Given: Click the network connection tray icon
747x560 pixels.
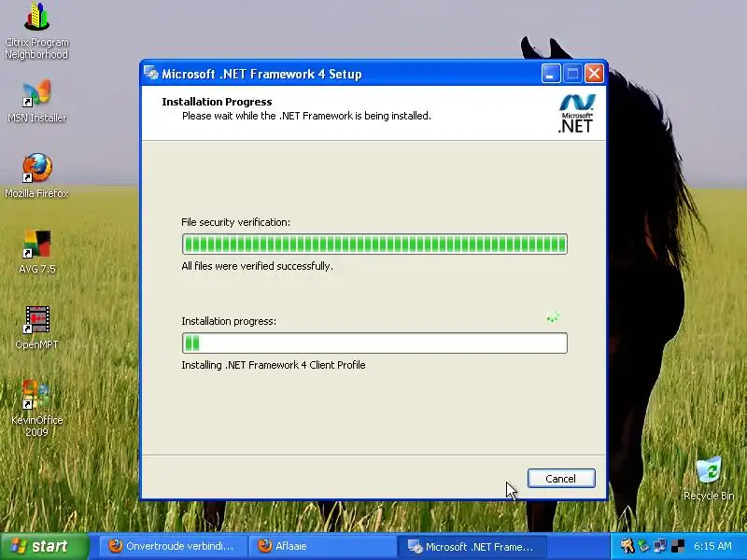Looking at the screenshot, I should (660, 546).
